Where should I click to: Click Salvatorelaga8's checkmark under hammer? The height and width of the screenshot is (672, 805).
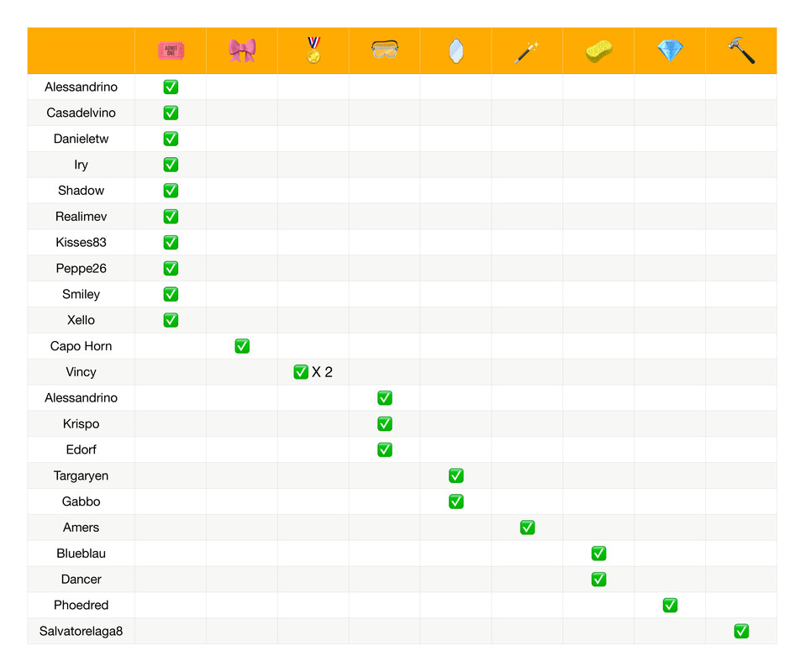[x=742, y=631]
